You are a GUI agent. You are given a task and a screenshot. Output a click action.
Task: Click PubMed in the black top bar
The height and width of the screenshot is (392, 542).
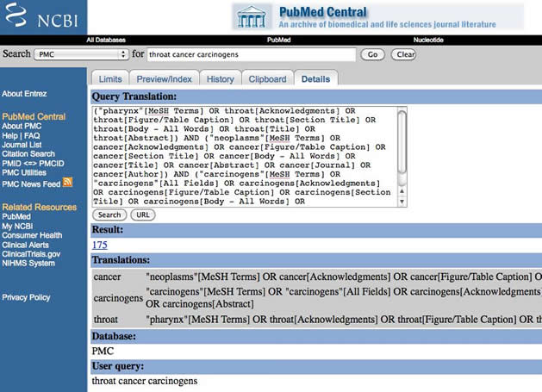coord(278,40)
